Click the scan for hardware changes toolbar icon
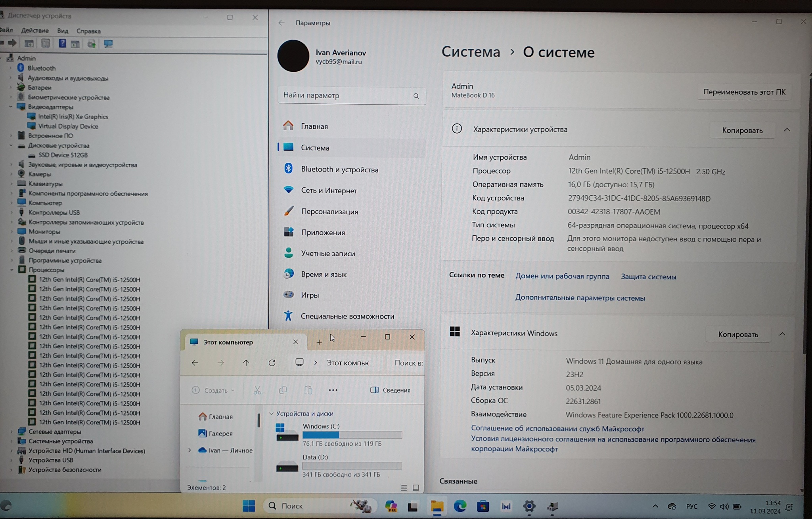 (108, 44)
